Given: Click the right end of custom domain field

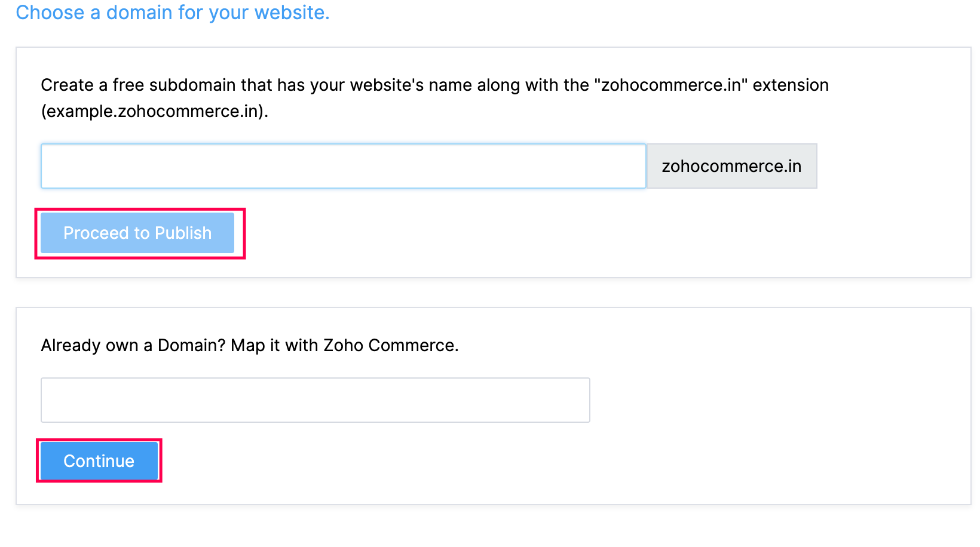Looking at the screenshot, I should point(578,400).
